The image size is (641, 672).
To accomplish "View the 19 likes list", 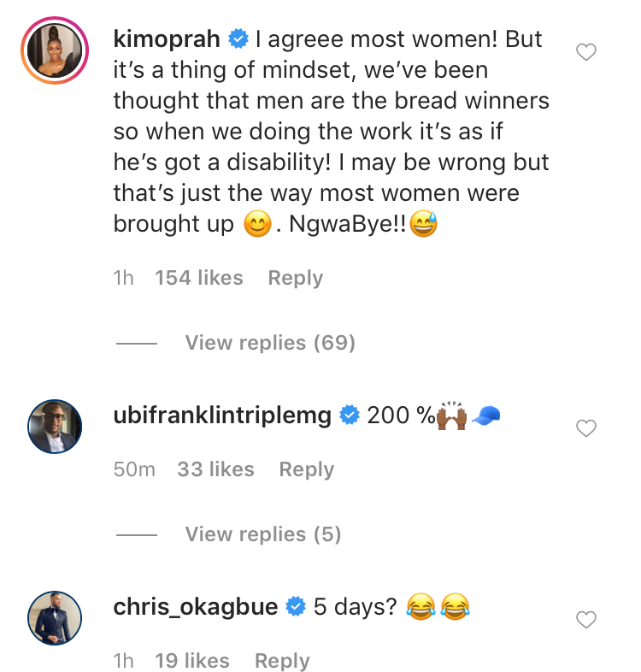I will (192, 661).
